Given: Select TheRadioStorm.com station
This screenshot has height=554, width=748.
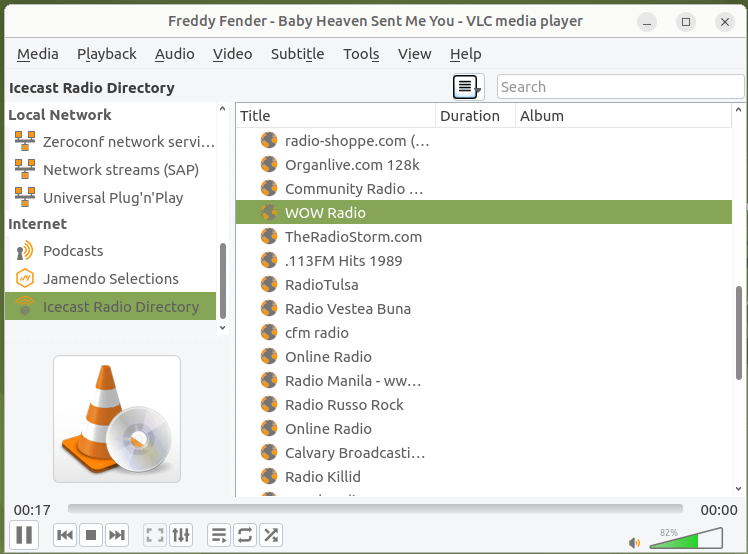Looking at the screenshot, I should coord(484,237).
